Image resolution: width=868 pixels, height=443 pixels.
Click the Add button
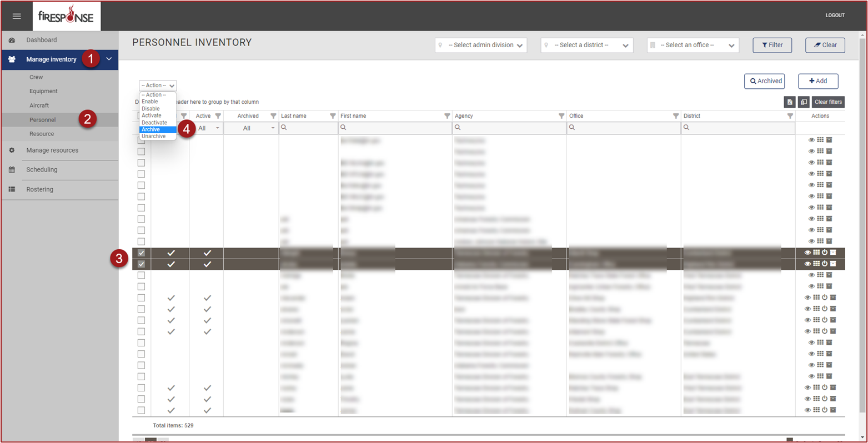point(818,81)
